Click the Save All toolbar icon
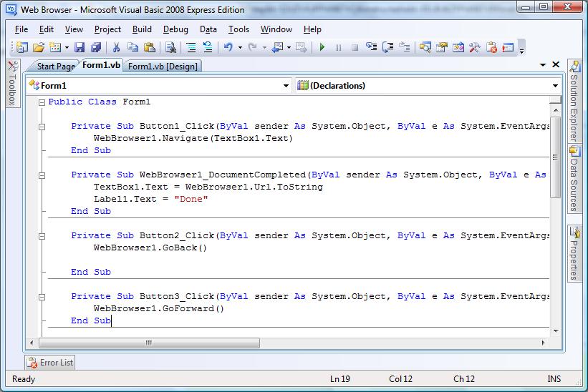588x392 pixels. (96, 47)
